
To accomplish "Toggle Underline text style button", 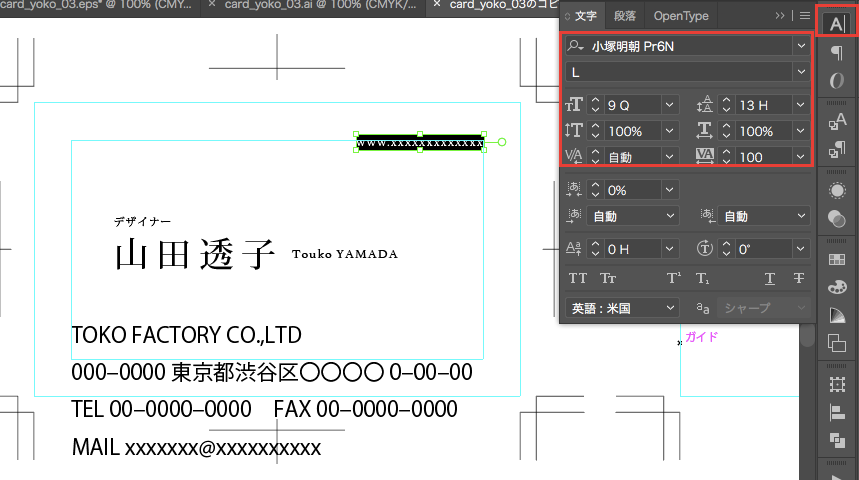I will [770, 279].
